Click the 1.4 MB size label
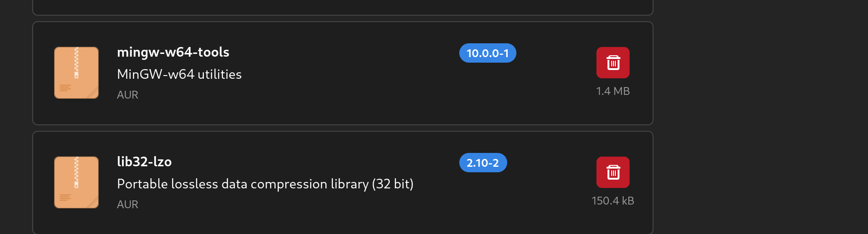This screenshot has height=234, width=868. 613,91
